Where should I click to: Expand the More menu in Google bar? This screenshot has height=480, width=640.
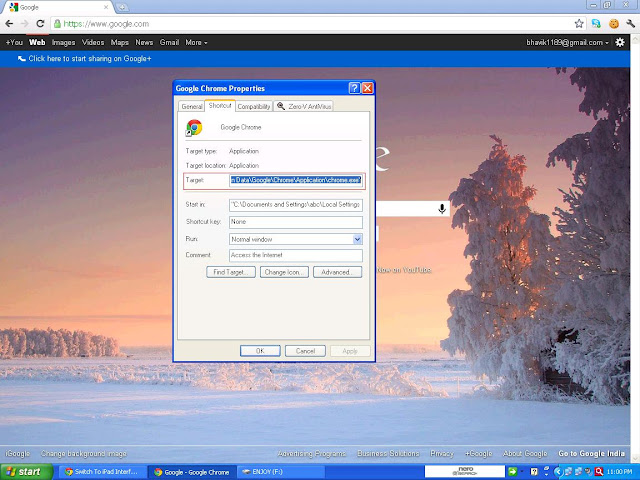[x=196, y=42]
